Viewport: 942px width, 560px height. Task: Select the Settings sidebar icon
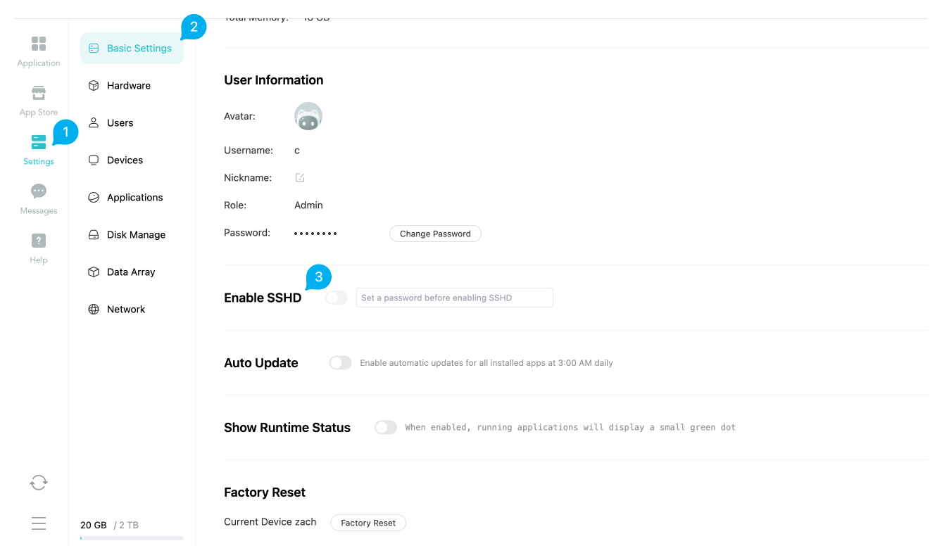coord(39,143)
